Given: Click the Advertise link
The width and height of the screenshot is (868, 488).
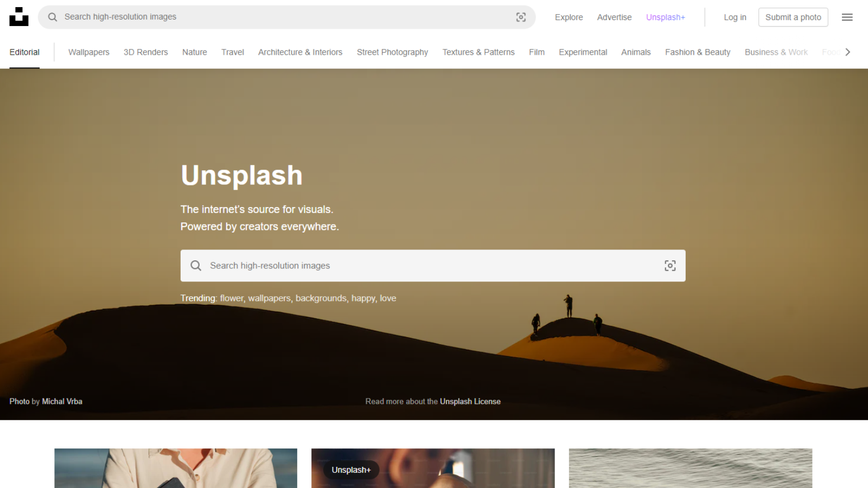Looking at the screenshot, I should pos(614,17).
